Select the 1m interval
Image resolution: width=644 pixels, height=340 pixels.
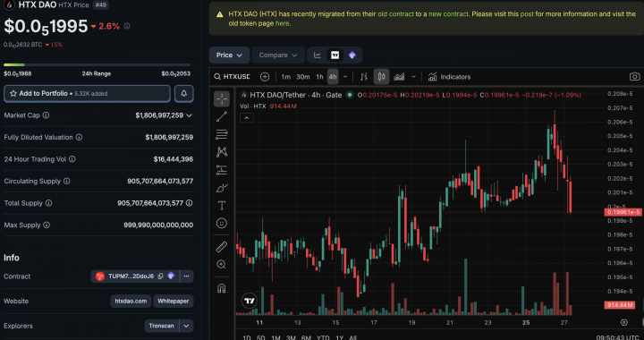point(286,77)
